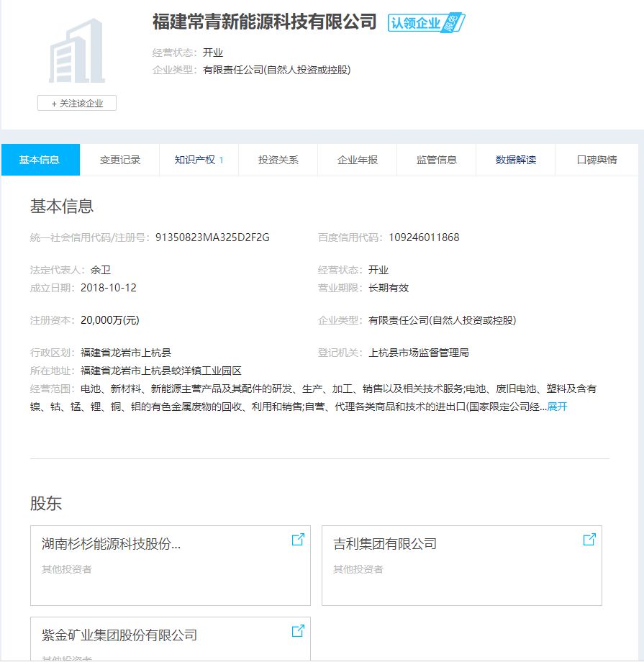Select the 知识产权 tab
Screen dimensions: 644x662
pyautogui.click(x=199, y=160)
